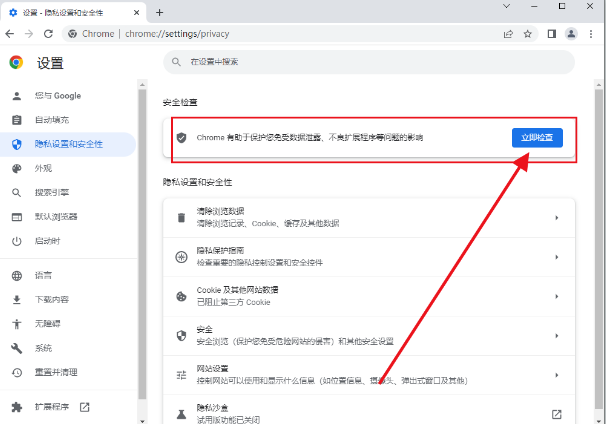Click the globe icon for 语言
The width and height of the screenshot is (606, 424).
tap(17, 276)
